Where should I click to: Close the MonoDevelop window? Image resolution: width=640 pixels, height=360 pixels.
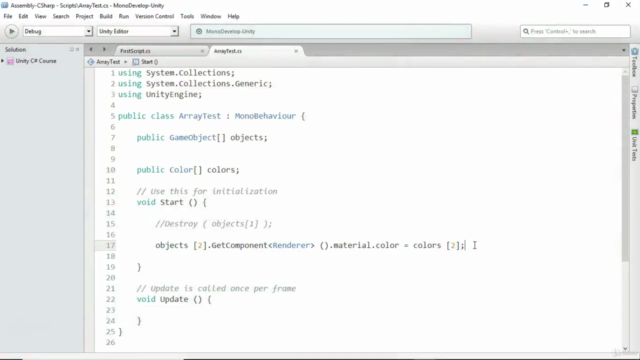[628, 5]
